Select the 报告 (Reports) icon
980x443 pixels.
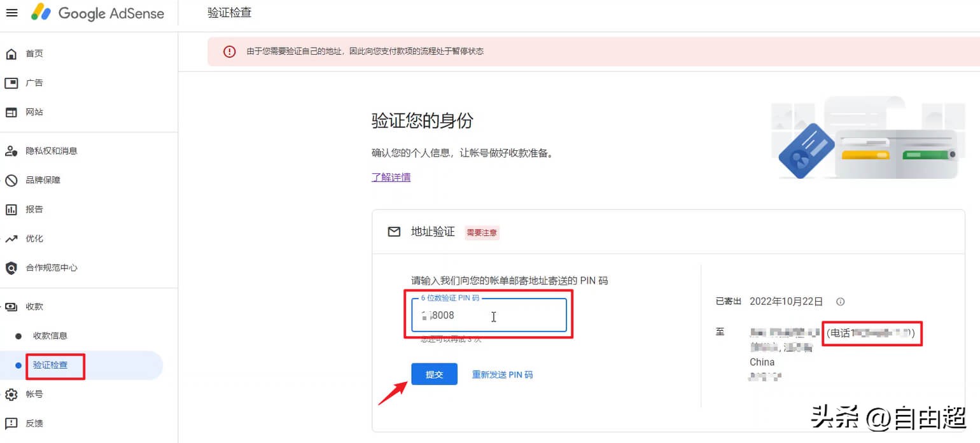34,209
